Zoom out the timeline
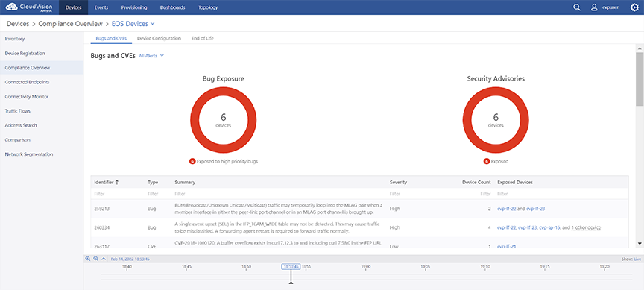Screen dimensions: 644x290 pyautogui.click(x=95, y=259)
